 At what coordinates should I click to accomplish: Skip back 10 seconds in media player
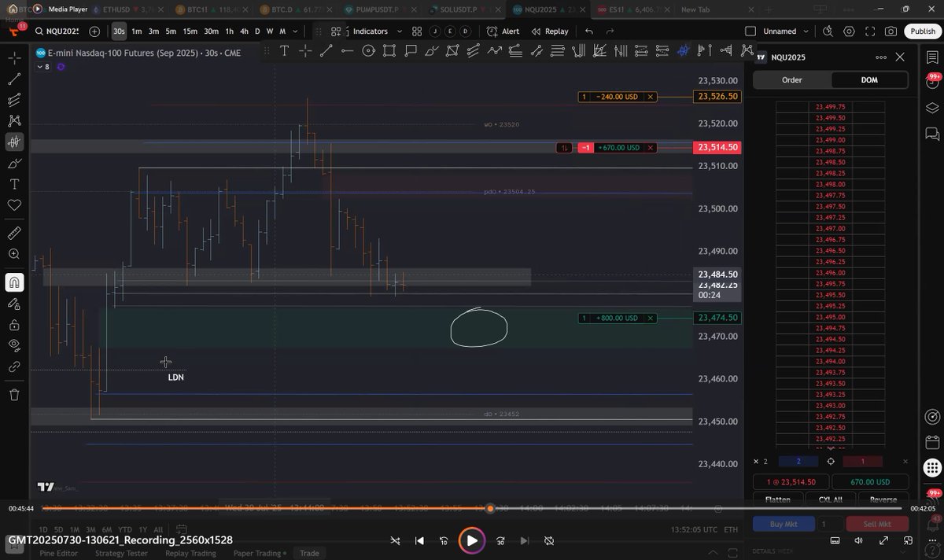[x=444, y=540]
